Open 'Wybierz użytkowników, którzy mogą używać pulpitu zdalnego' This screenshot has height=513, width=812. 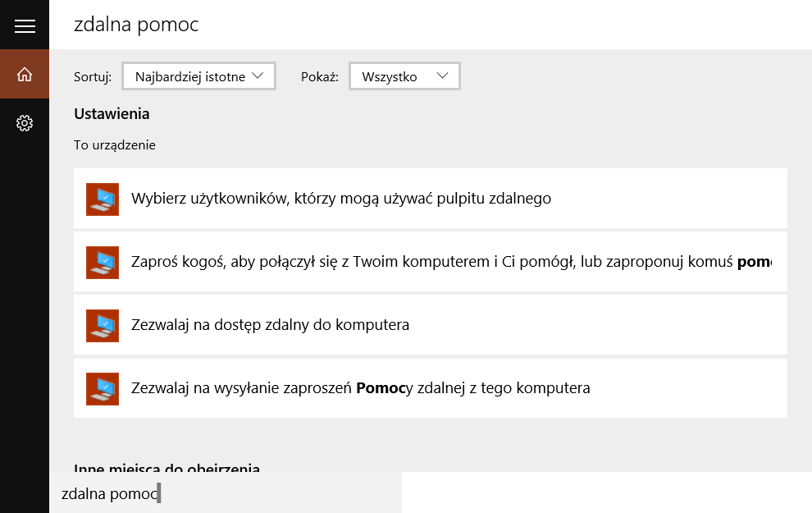340,199
